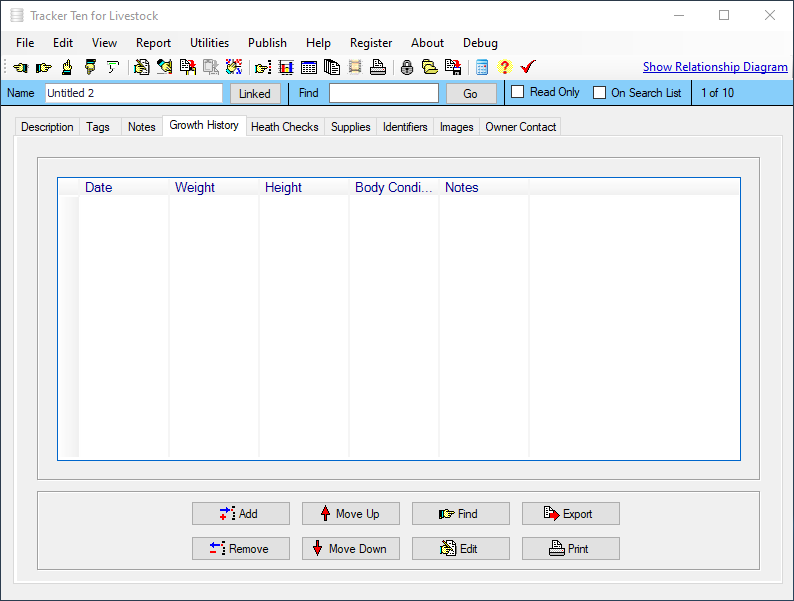
Task: Open the View menu
Action: (104, 43)
